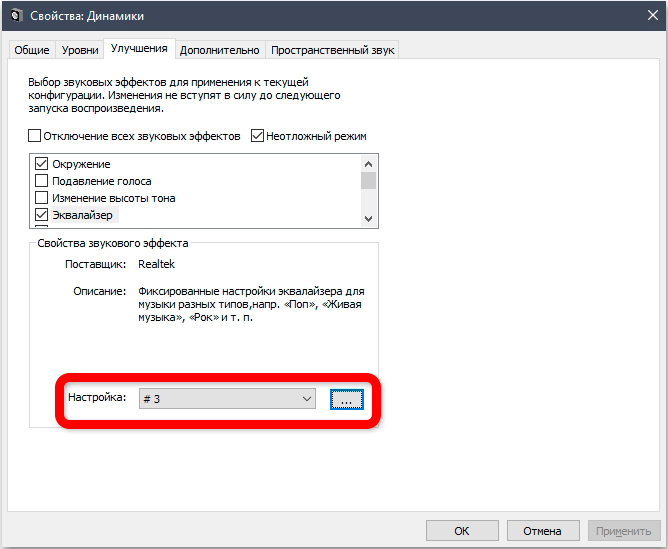Uncheck the Эквалайзер effect checkbox
Viewport: 668px width, 549px height.
pos(41,215)
